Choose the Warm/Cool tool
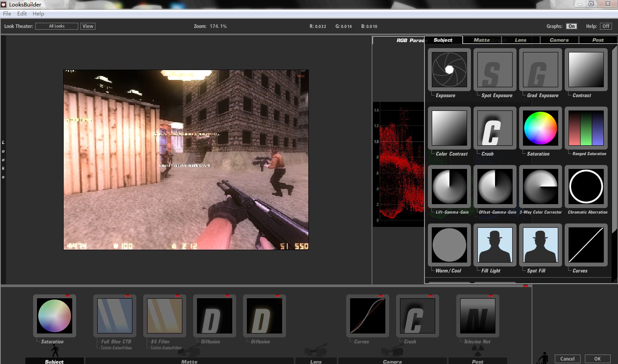 pyautogui.click(x=449, y=245)
